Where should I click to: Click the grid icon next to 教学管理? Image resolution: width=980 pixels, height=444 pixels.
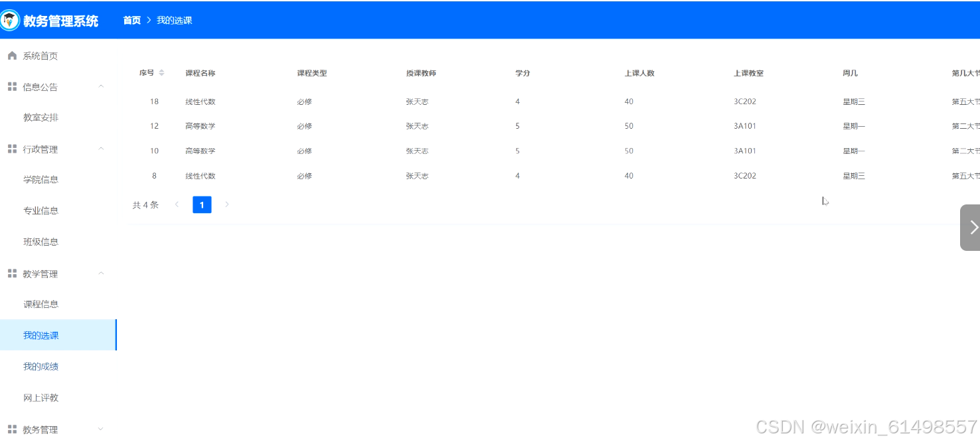(x=11, y=273)
